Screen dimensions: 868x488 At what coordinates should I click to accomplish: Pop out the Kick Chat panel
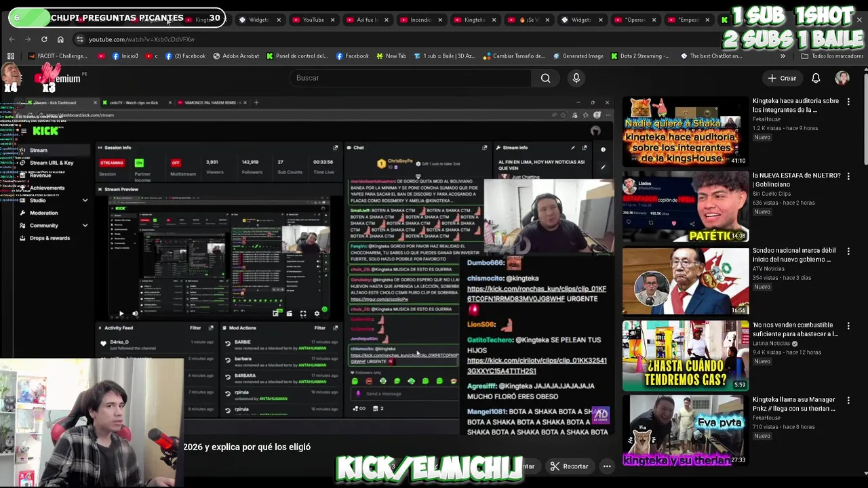484,147
